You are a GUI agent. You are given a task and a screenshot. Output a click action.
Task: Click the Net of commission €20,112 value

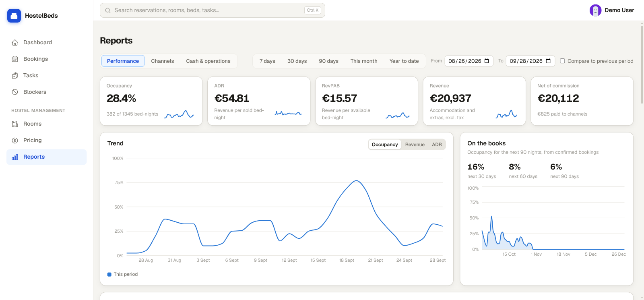click(558, 98)
